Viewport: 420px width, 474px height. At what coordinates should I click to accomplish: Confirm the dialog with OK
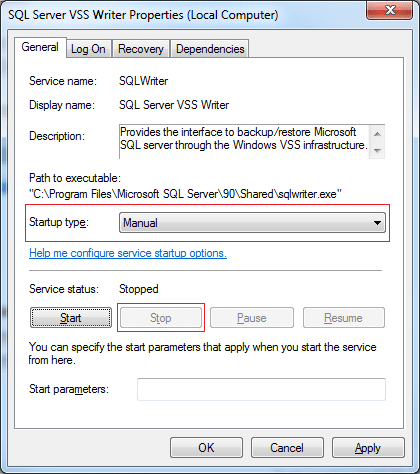206,448
